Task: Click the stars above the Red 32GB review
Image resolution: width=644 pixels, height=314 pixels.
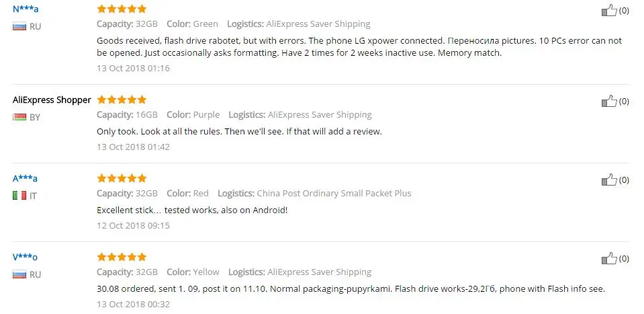Action: pos(122,178)
